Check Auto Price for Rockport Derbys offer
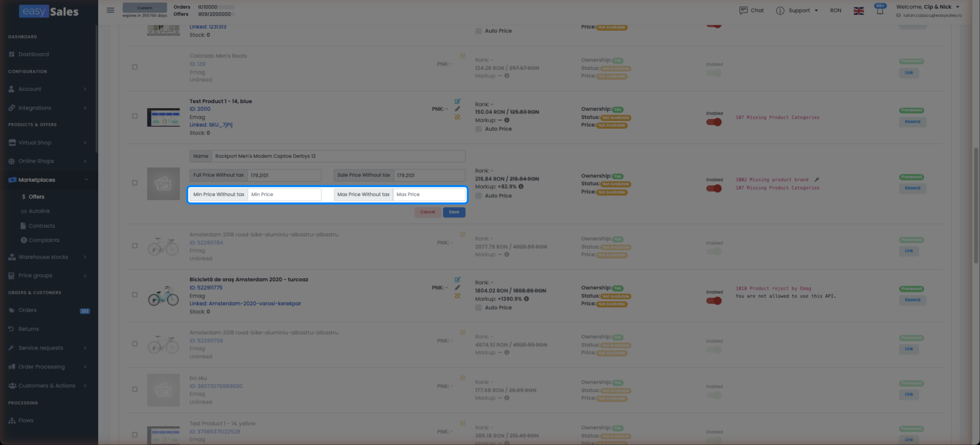This screenshot has height=445, width=980. coord(478,196)
